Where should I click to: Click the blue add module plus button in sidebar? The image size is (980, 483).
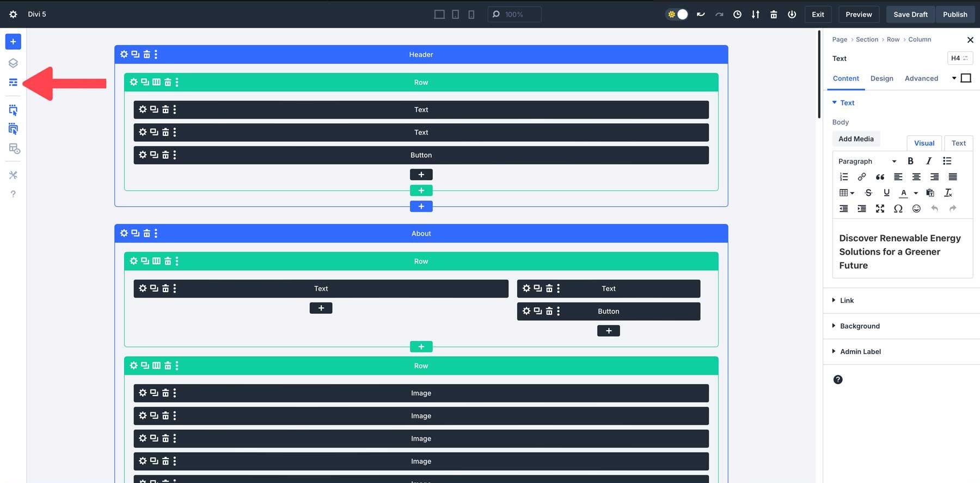(13, 41)
